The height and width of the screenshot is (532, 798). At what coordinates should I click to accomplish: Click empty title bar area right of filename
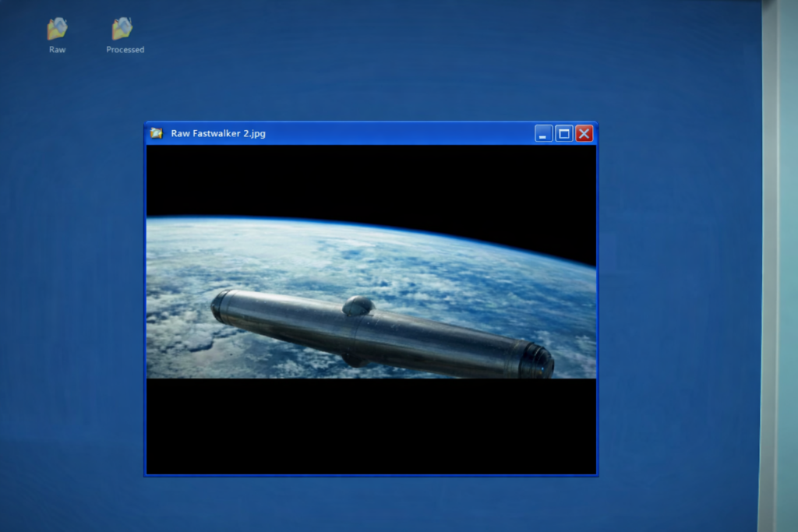coord(397,133)
